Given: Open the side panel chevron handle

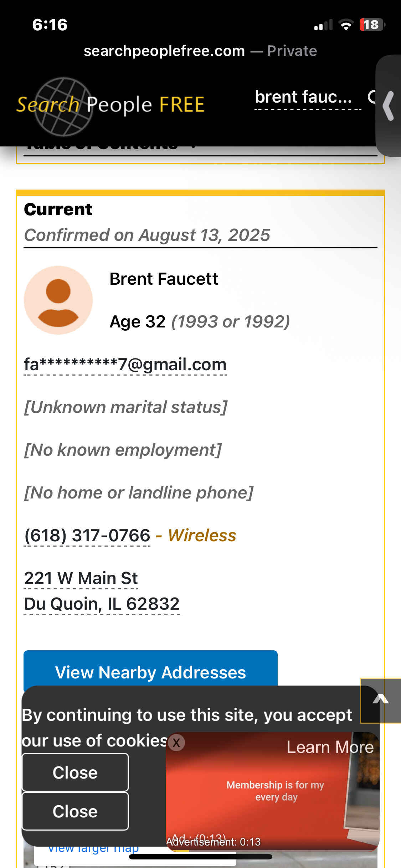Looking at the screenshot, I should pos(389,106).
